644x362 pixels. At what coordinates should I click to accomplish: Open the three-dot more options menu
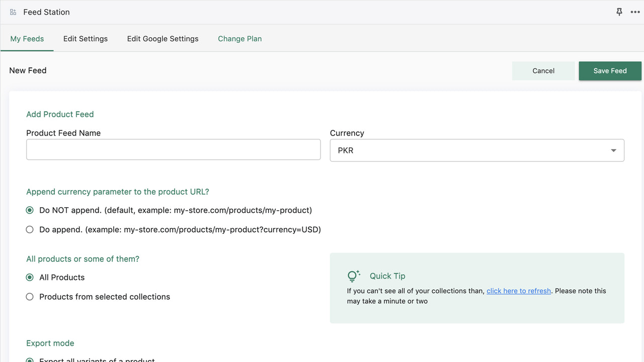tap(635, 12)
